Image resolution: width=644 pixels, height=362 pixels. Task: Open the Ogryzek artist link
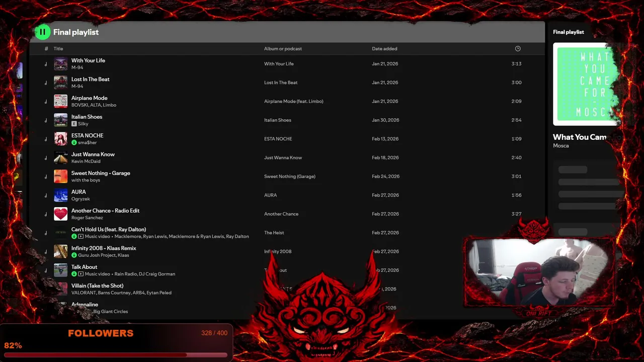click(80, 199)
